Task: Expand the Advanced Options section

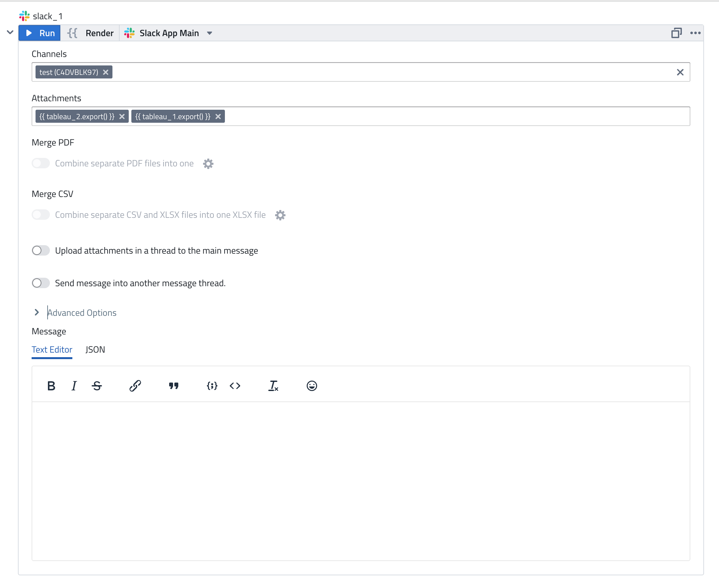Action: click(37, 313)
